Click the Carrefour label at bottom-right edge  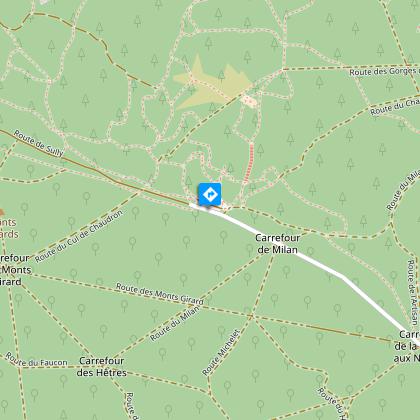coord(407,346)
